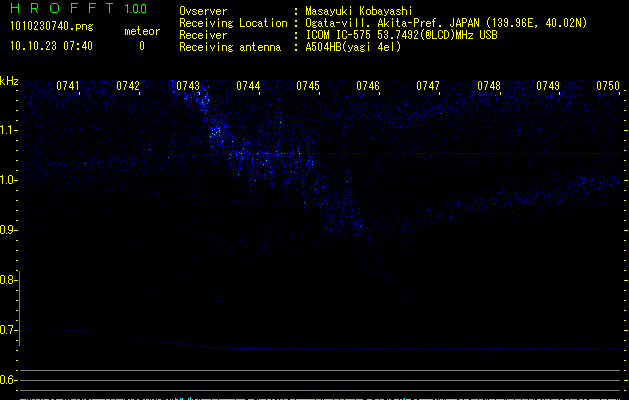
Task: Click the kHz axis unit label
Action: pos(9,81)
